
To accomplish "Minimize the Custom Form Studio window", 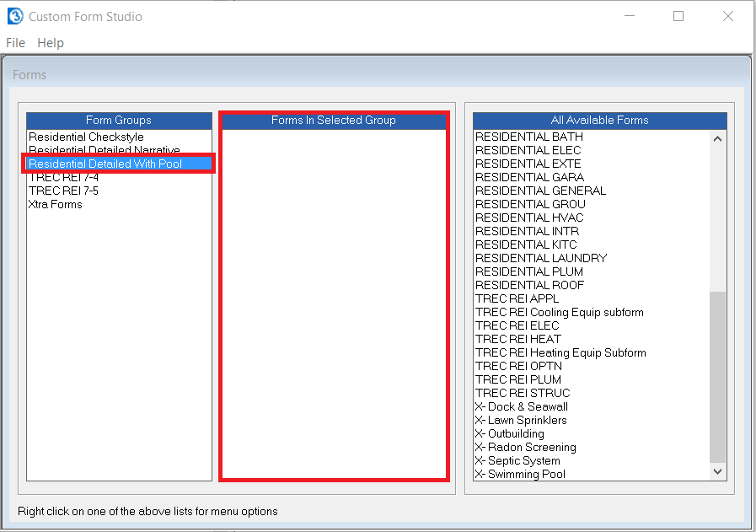I will [630, 16].
